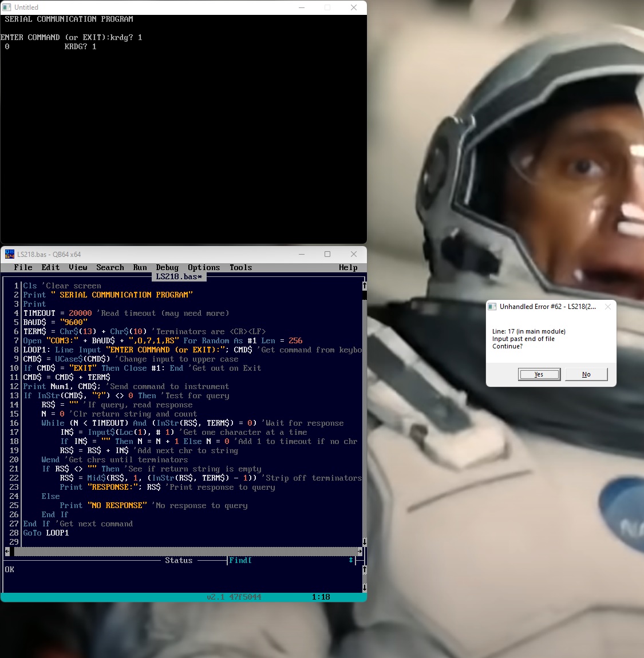Open the Run menu in QB64
644x658 pixels.
click(x=140, y=267)
